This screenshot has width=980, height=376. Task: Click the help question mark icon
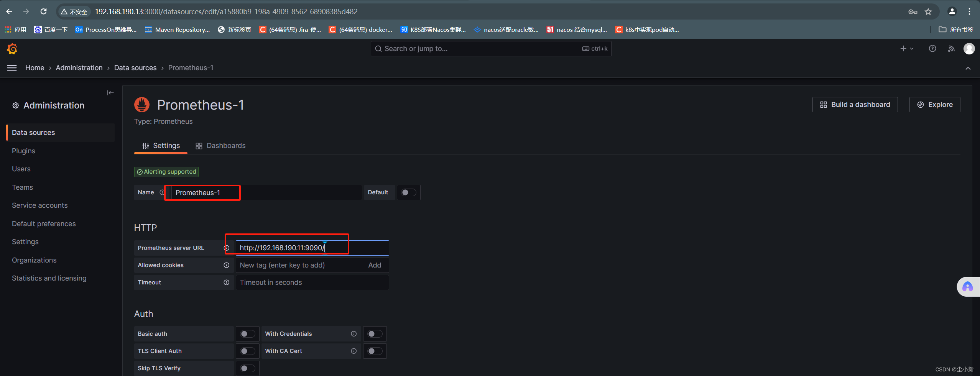pyautogui.click(x=932, y=49)
